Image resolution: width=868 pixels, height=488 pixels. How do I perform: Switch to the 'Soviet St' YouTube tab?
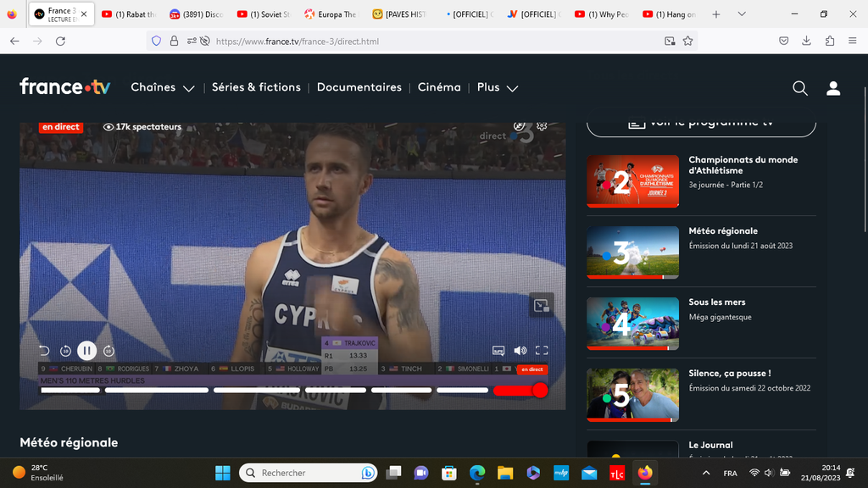point(264,14)
